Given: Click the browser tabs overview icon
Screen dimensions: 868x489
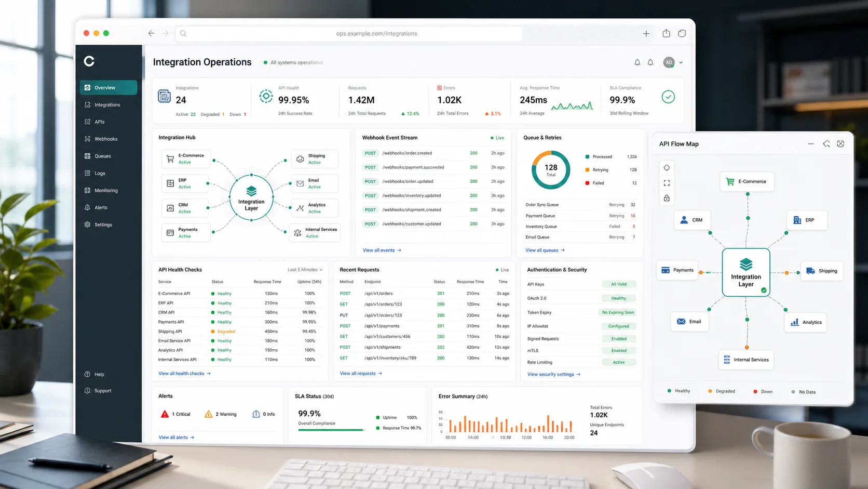Looking at the screenshot, I should [682, 33].
